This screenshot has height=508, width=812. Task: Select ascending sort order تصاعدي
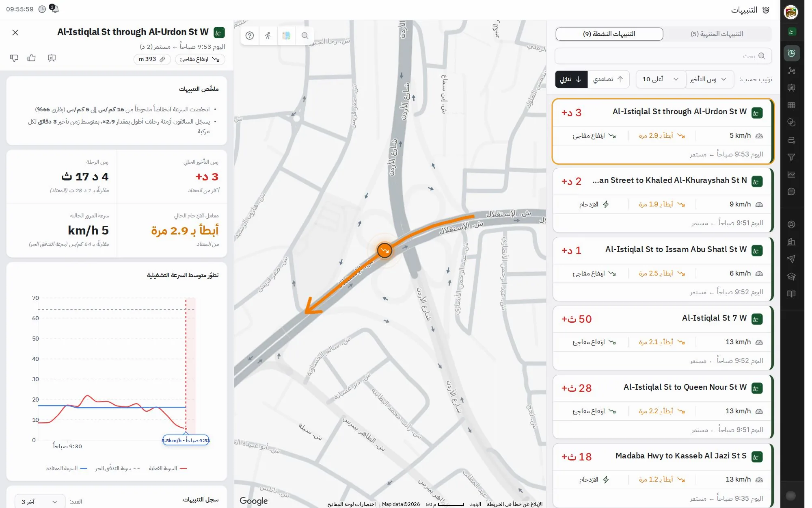(608, 79)
